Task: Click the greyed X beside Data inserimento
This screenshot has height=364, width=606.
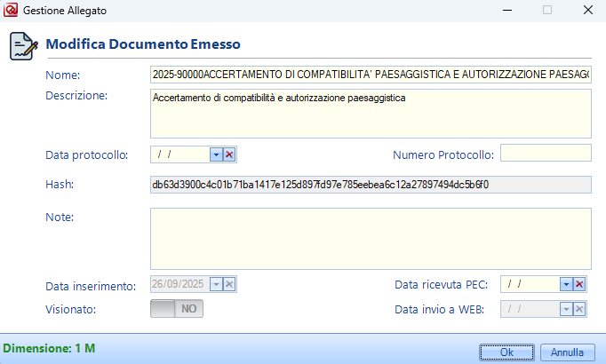Action: point(229,284)
